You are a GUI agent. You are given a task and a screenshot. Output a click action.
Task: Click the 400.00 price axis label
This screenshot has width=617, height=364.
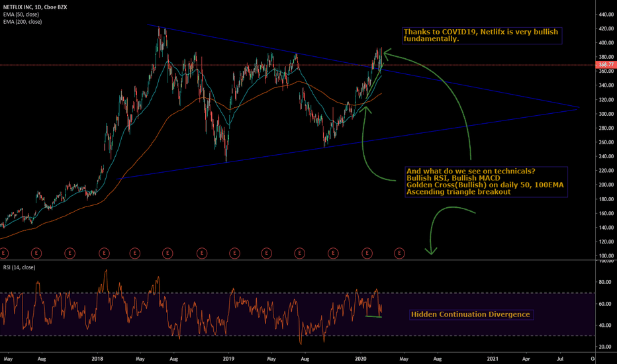coord(606,43)
